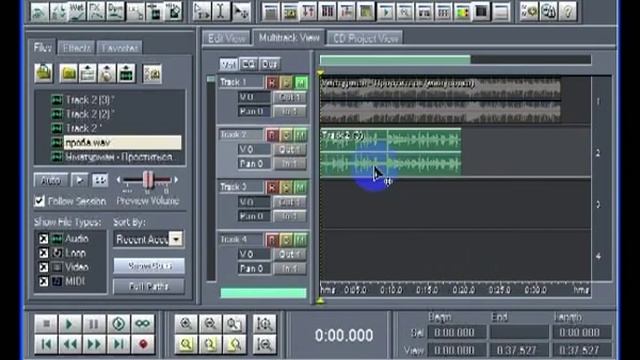640x360 pixels.
Task: Stop playback with the Stop button
Action: 46,324
